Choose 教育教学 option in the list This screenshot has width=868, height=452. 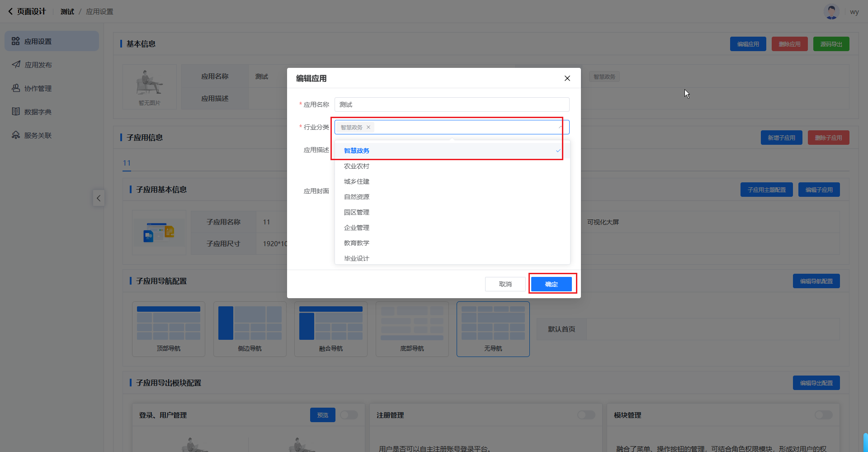tap(357, 243)
